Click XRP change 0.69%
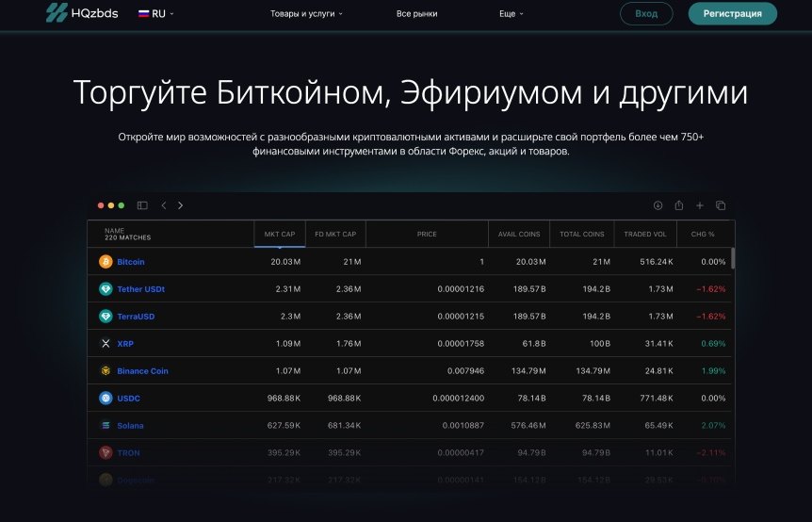This screenshot has width=812, height=522. click(x=713, y=344)
